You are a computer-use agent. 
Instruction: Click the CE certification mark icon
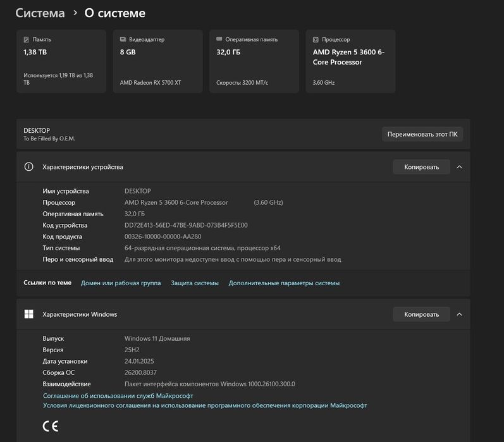51,426
